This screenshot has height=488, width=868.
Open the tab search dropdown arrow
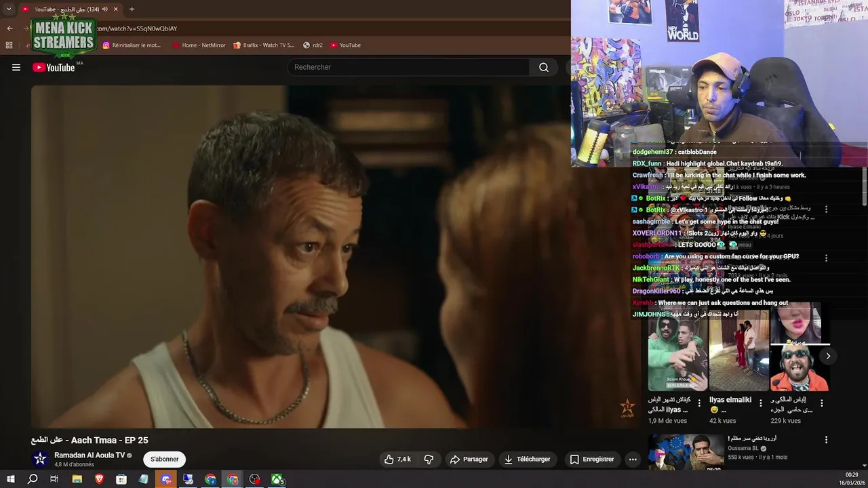click(9, 9)
